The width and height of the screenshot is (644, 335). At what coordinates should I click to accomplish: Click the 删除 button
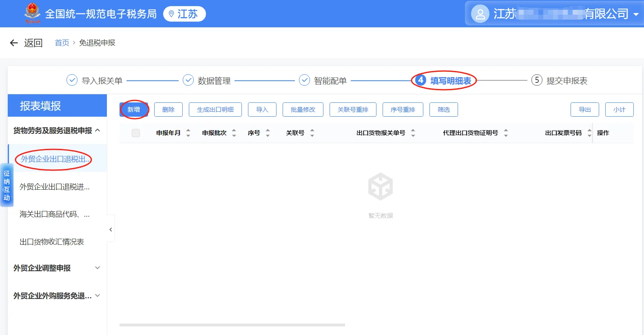click(168, 109)
